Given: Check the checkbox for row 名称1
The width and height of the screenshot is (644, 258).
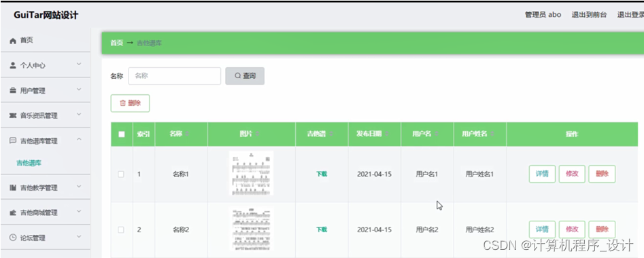Looking at the screenshot, I should coord(121,174).
